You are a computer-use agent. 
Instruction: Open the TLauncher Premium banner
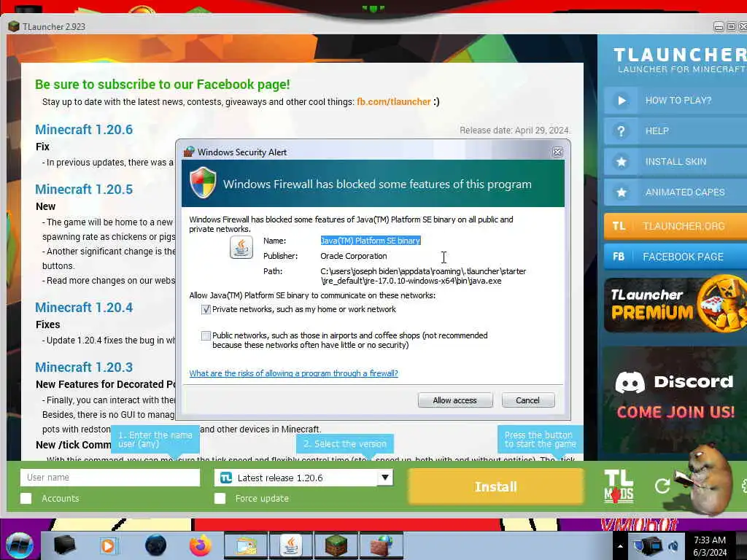676,304
